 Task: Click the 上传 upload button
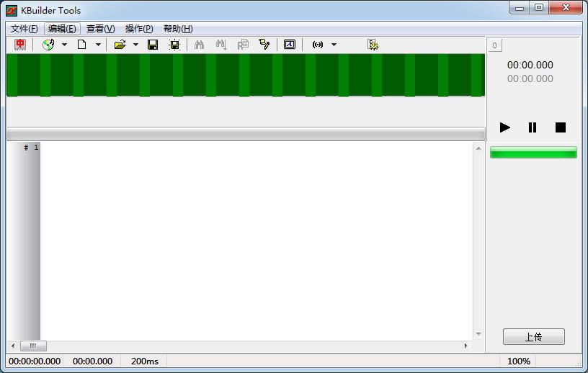534,337
